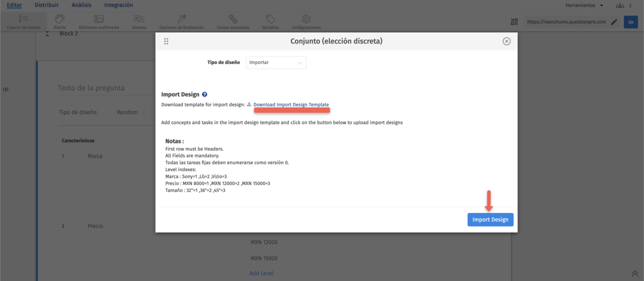Open Opciones de finalización icon
Screen dimensions: 644x281
pyautogui.click(x=181, y=21)
